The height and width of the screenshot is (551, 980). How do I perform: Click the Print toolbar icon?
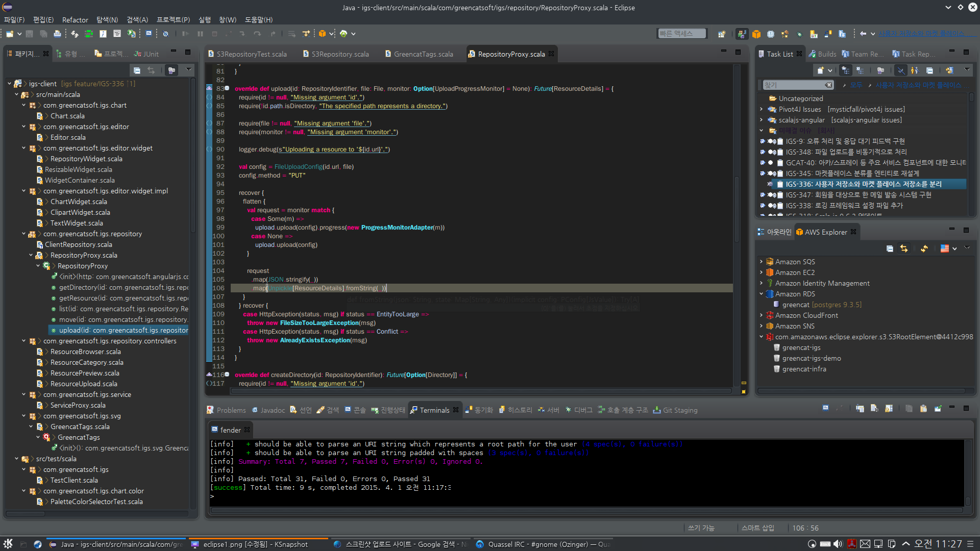click(x=57, y=34)
